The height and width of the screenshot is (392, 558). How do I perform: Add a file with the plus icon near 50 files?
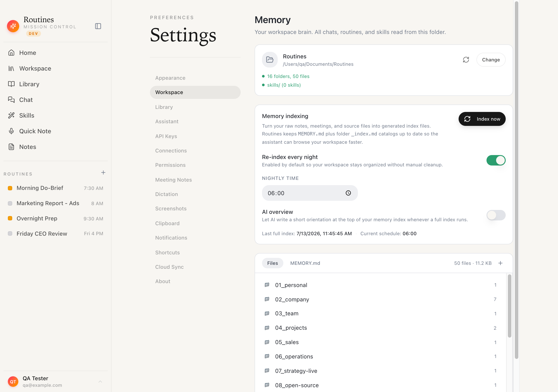click(500, 263)
